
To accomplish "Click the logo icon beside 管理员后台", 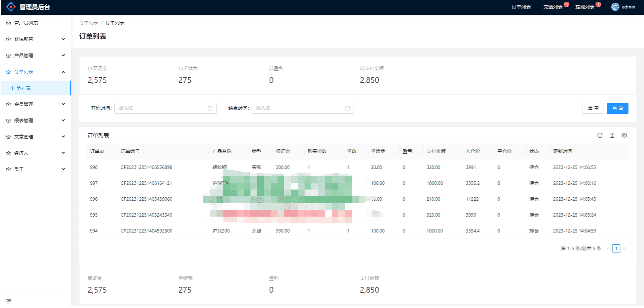I will (11, 7).
